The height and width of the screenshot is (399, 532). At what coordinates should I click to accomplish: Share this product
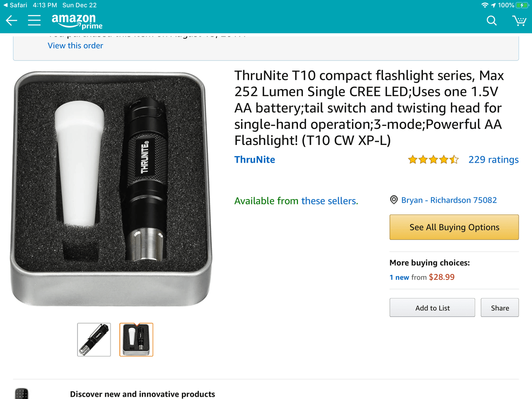click(500, 308)
